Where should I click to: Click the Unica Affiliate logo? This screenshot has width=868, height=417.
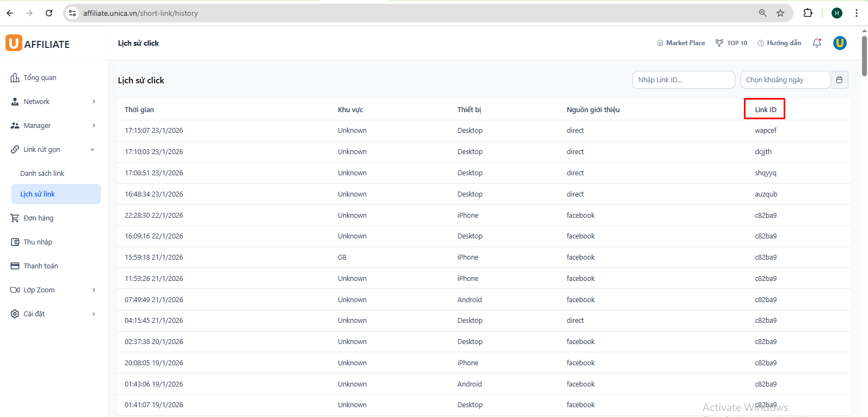(38, 44)
